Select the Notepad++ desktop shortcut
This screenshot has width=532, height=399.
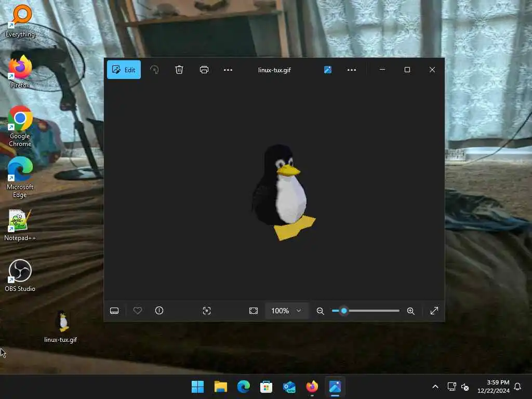click(x=20, y=225)
